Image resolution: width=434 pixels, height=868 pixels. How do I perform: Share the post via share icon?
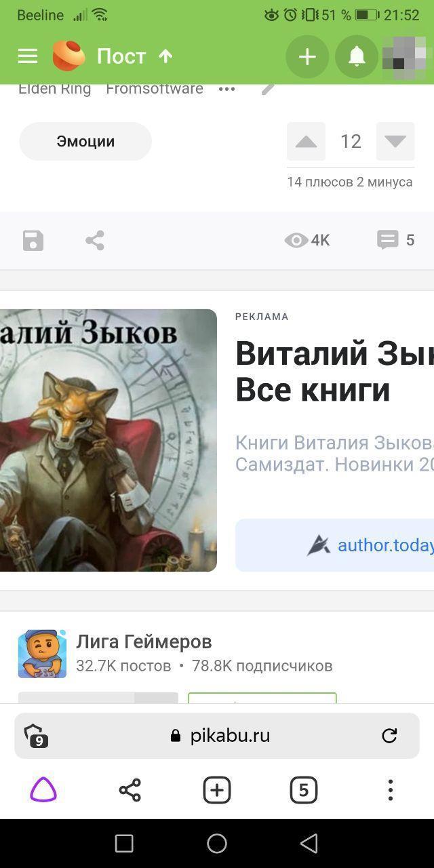(x=95, y=240)
